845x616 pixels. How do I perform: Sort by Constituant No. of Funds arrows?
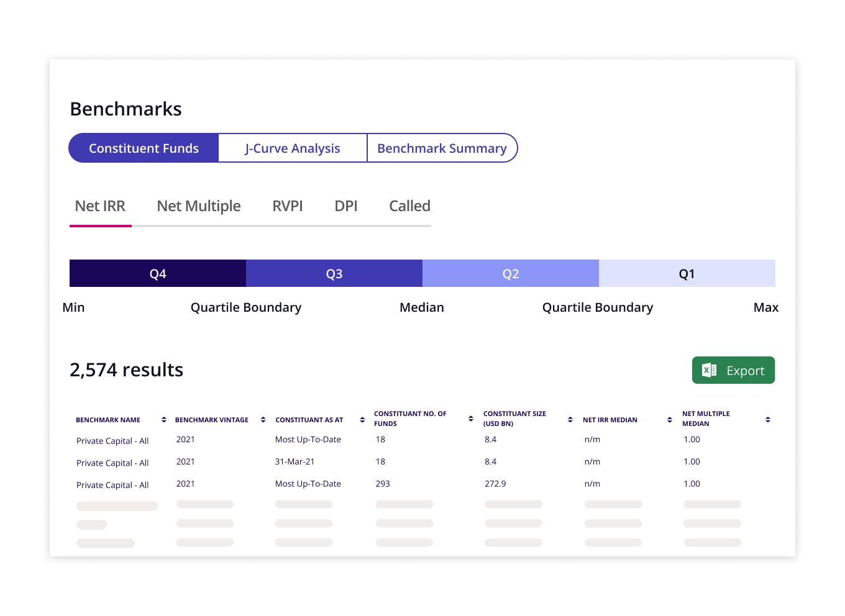click(x=471, y=419)
